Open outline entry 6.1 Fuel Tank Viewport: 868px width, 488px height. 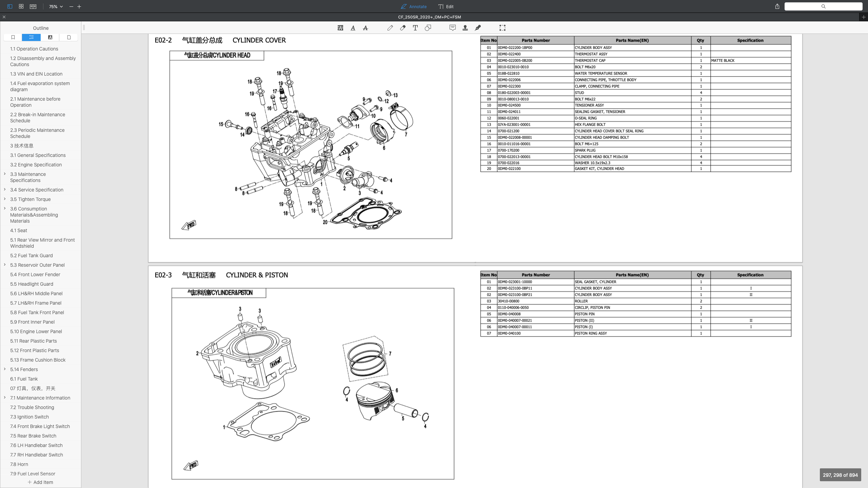[24, 379]
